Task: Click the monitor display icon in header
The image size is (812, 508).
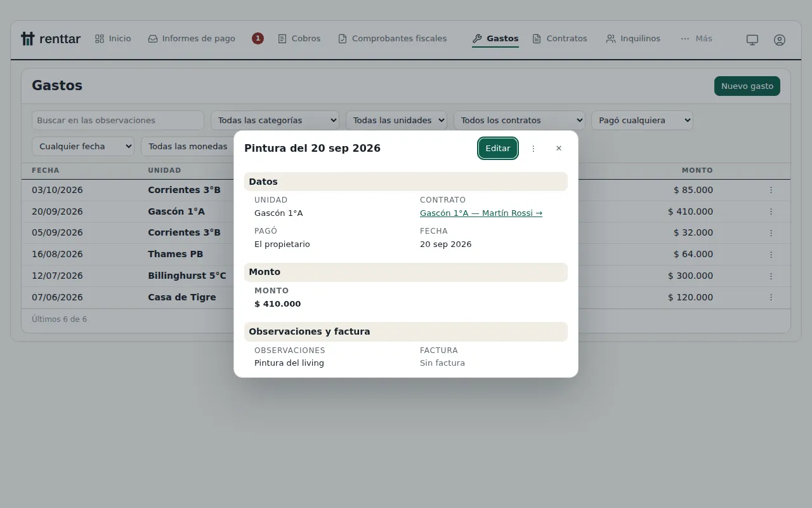Action: click(752, 39)
